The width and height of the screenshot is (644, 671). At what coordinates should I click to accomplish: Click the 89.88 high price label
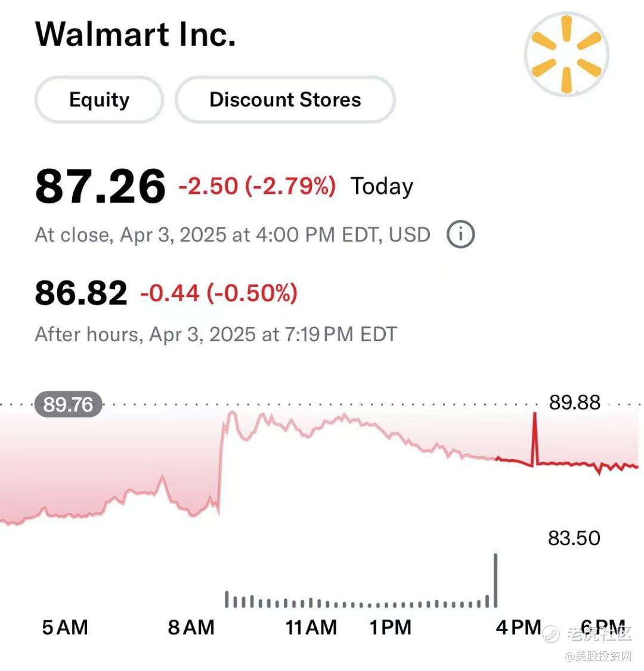click(x=575, y=403)
